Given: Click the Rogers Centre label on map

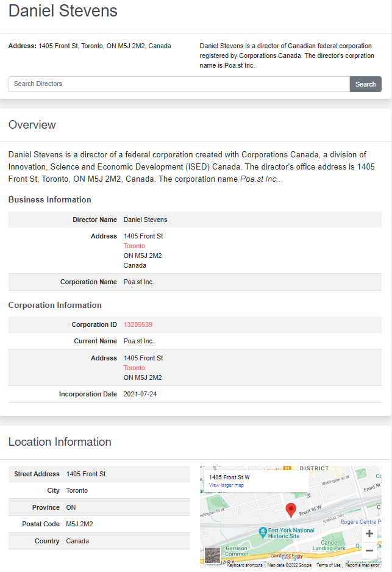Looking at the screenshot, I should click(360, 522).
